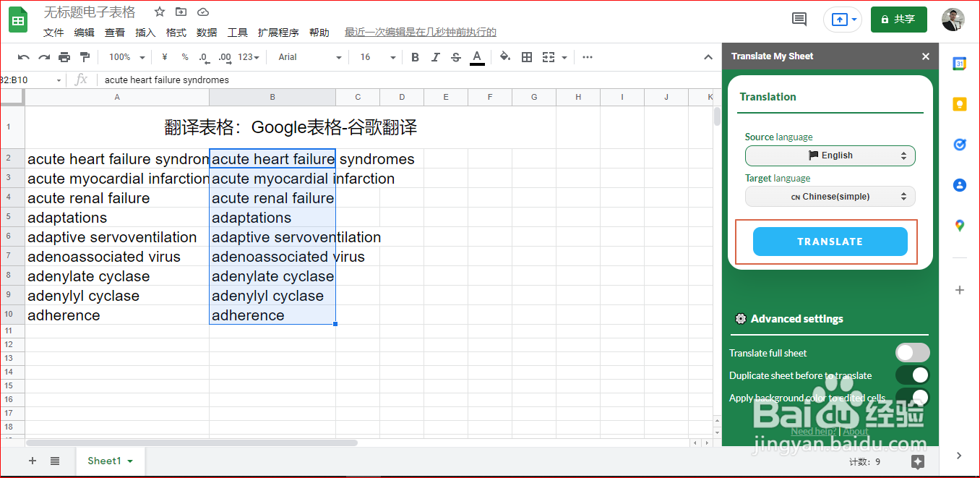Open the merge cells options arrow
Screen dimensions: 980x478
click(x=564, y=57)
